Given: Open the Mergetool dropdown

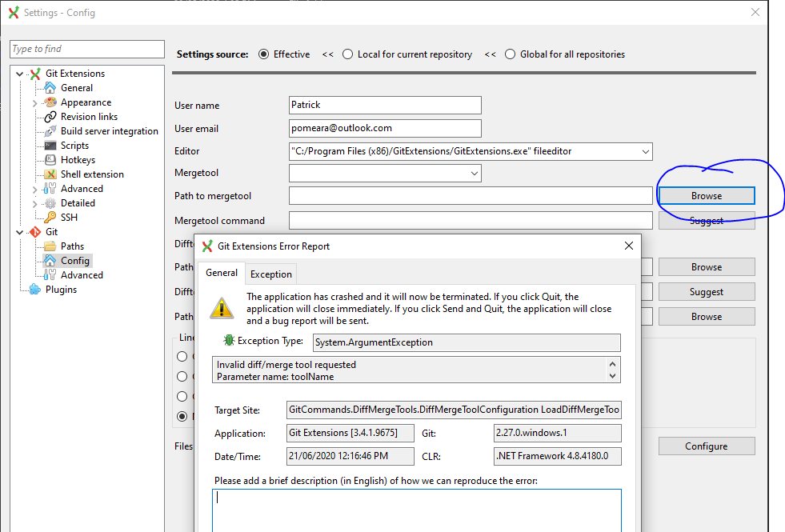Looking at the screenshot, I should (x=475, y=173).
